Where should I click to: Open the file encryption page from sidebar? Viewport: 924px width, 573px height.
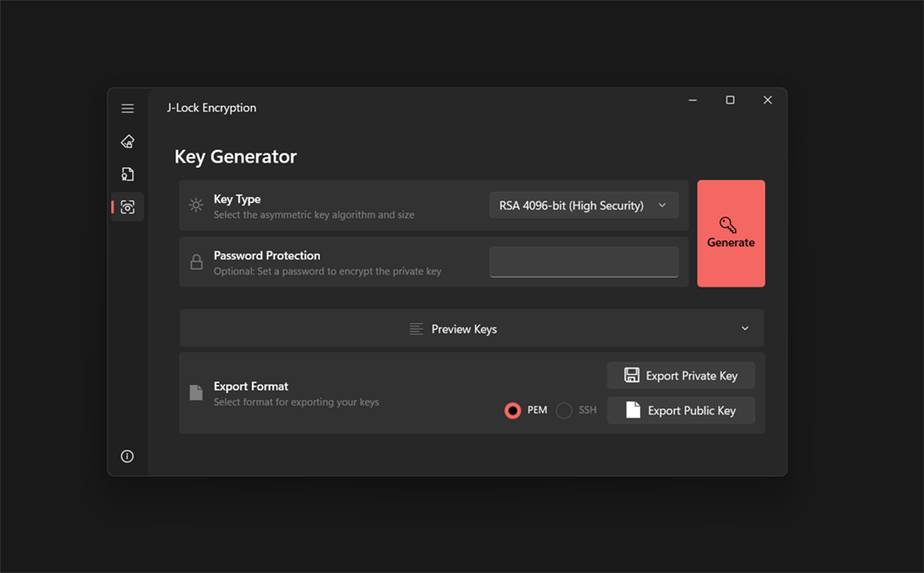[x=128, y=174]
